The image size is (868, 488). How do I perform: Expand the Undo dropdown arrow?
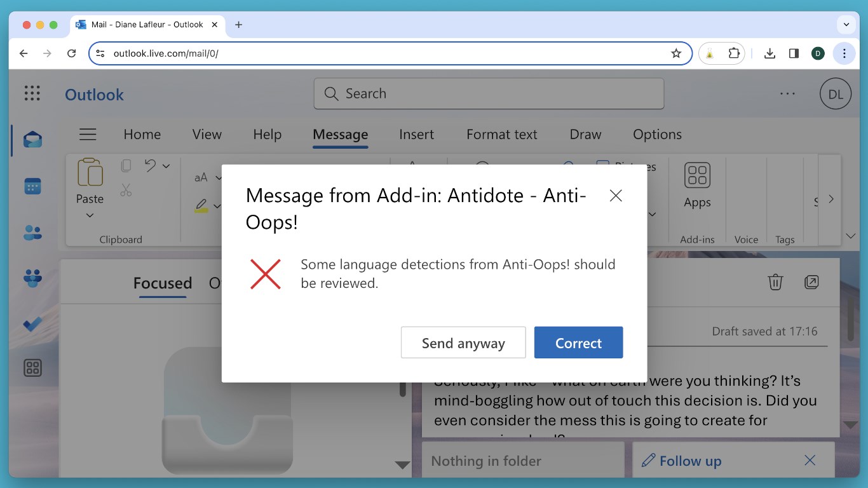[x=166, y=166]
